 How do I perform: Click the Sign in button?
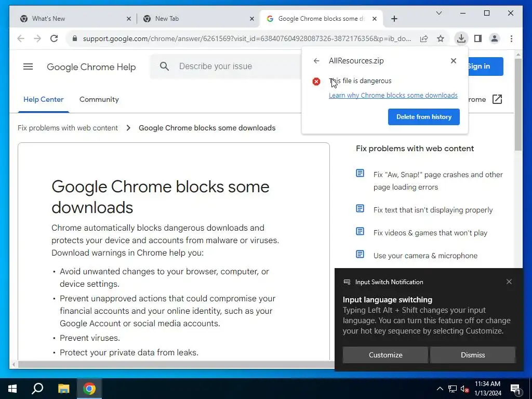(486, 66)
